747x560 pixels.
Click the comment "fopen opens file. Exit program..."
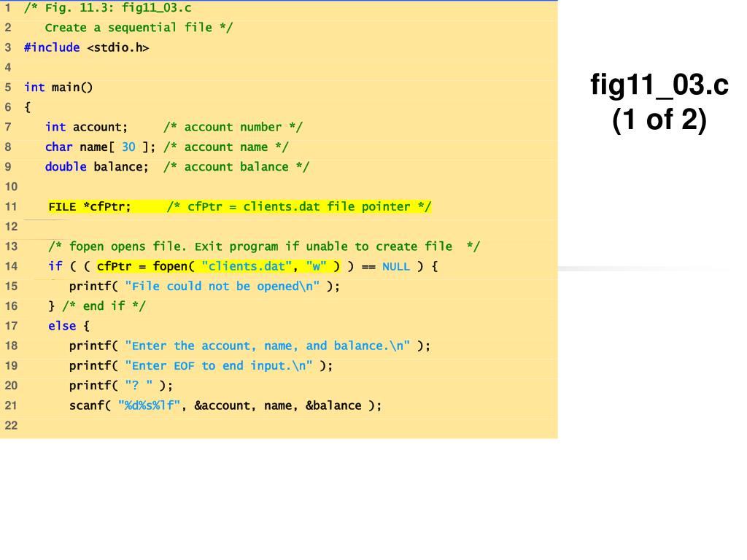pos(264,246)
